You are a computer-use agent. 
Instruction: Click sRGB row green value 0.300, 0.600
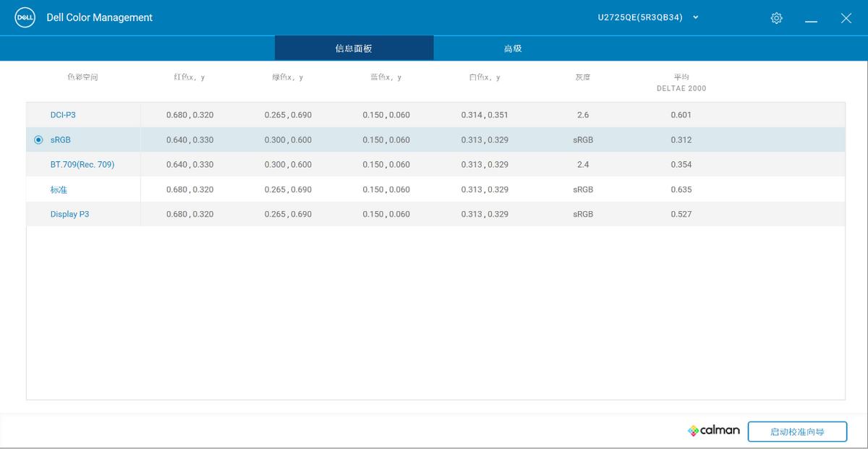288,140
